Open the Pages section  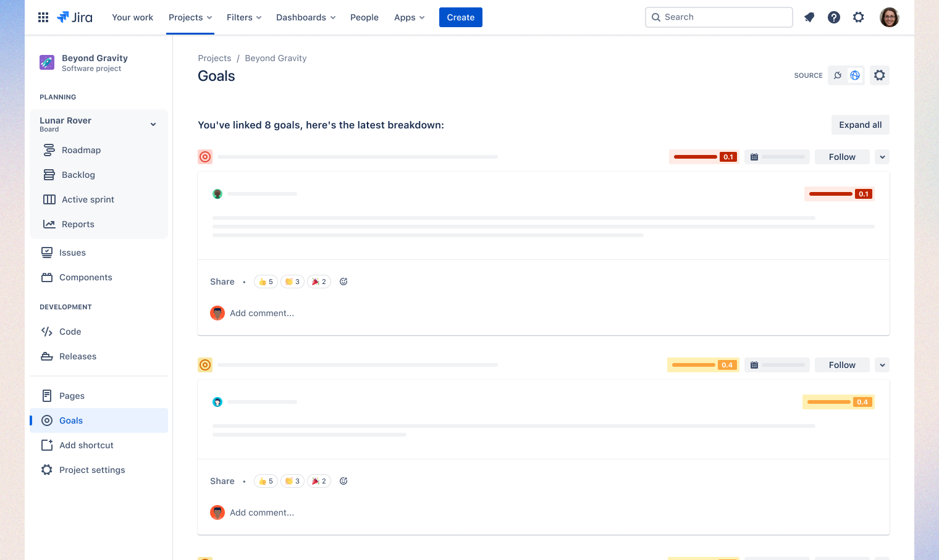[72, 396]
